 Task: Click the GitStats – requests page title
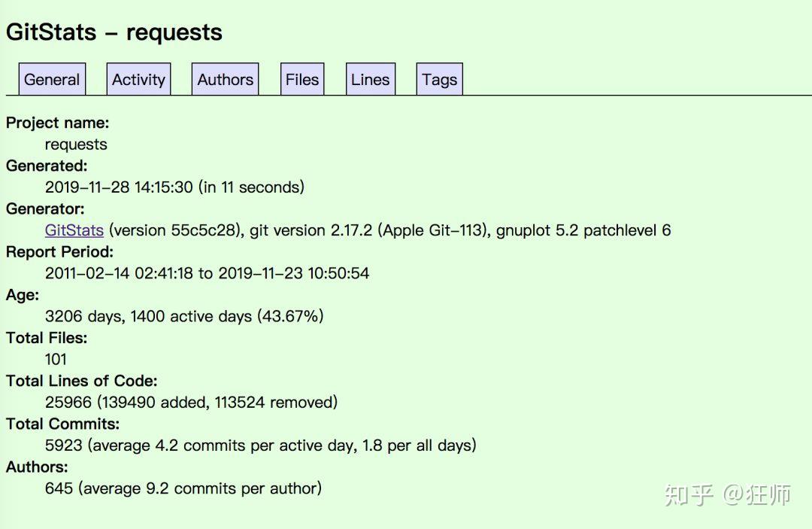tap(114, 32)
